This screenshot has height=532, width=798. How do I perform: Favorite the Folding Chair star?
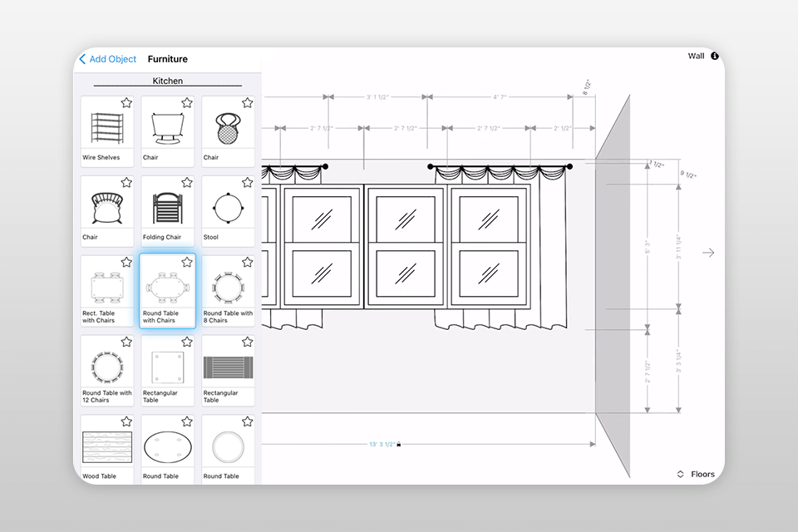(187, 182)
